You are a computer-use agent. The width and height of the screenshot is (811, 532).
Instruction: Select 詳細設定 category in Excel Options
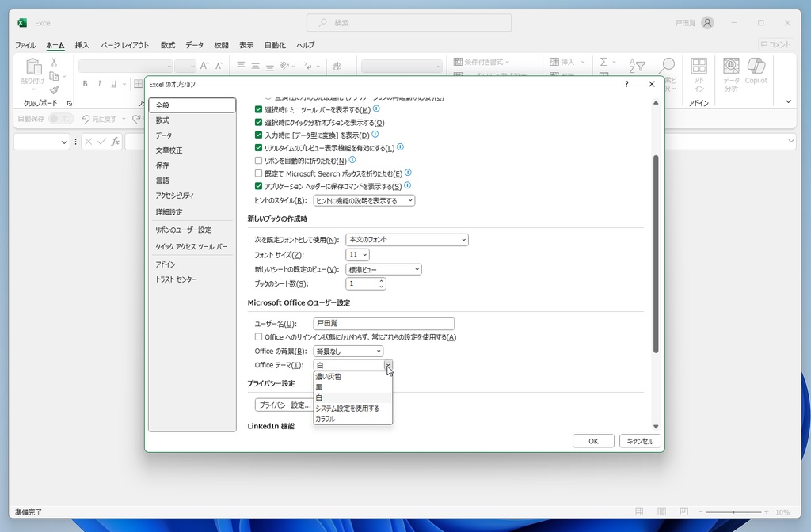pyautogui.click(x=192, y=212)
